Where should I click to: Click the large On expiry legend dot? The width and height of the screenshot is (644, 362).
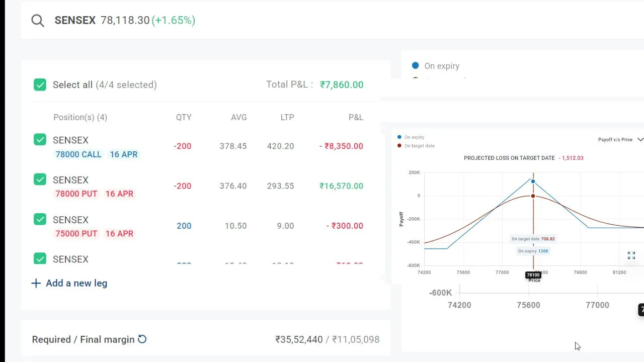coord(415,65)
